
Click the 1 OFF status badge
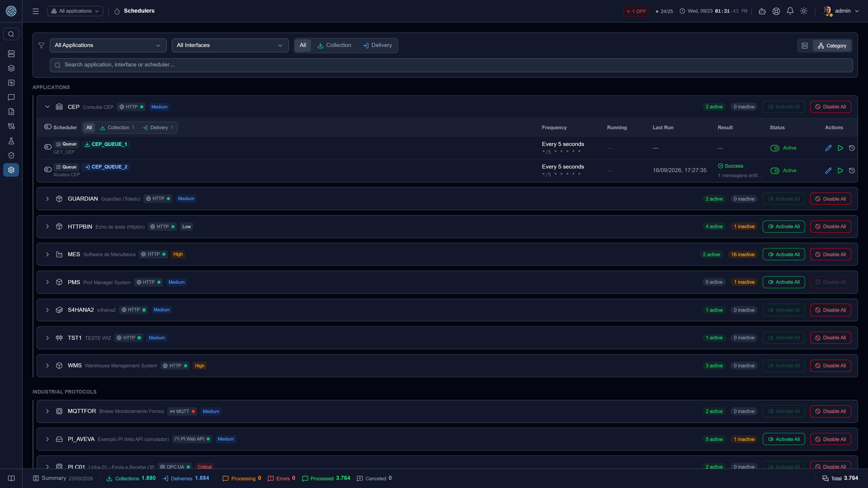636,11
